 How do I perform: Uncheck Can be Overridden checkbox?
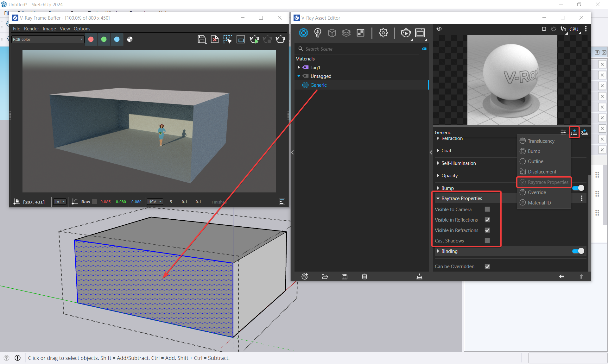487,266
